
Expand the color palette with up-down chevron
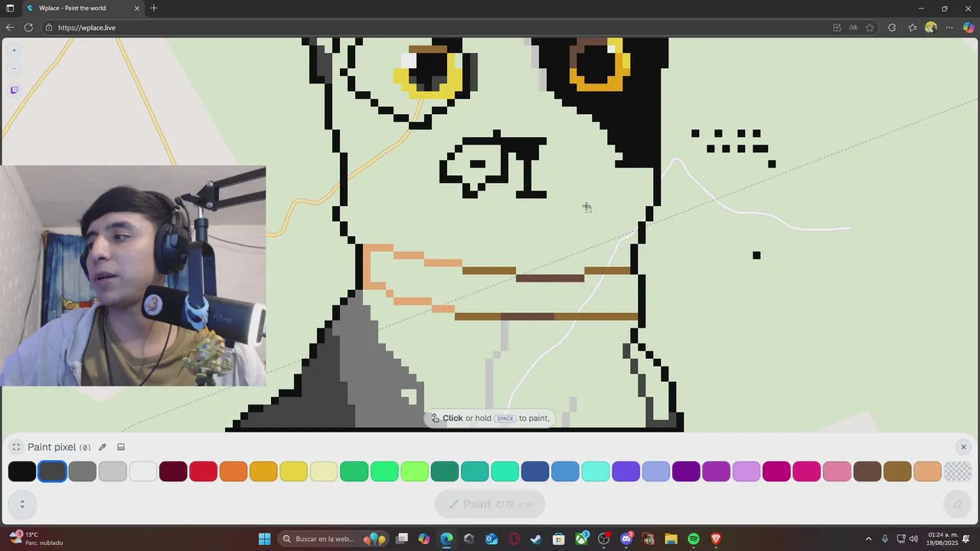22,504
